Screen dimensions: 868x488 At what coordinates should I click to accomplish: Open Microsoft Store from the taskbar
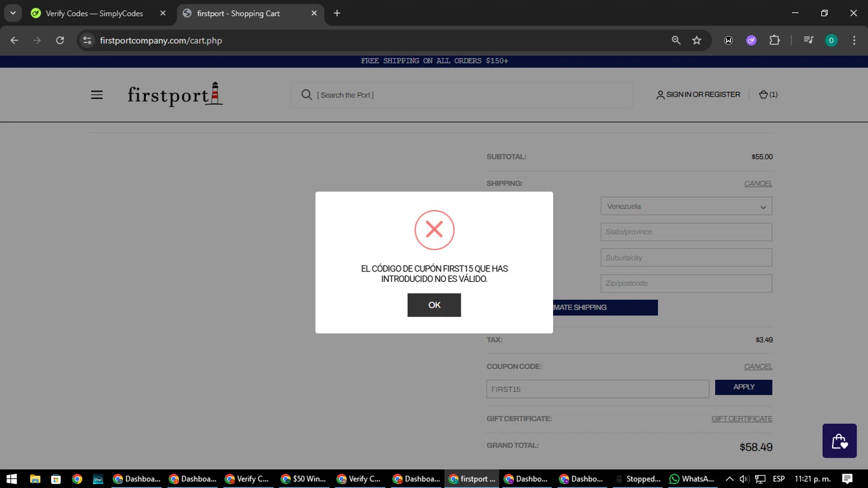(x=56, y=479)
